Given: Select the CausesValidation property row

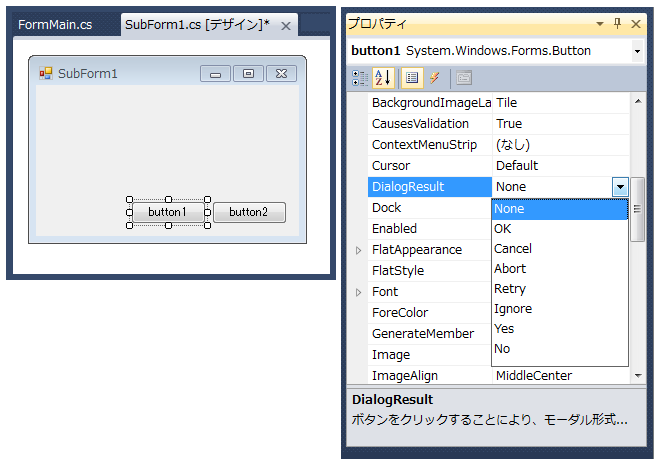Looking at the screenshot, I should (x=498, y=124).
